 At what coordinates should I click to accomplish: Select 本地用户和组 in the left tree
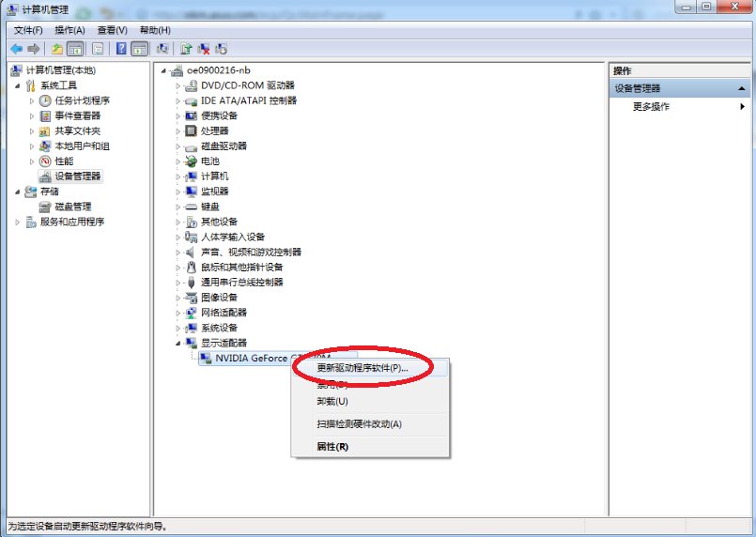(x=82, y=146)
